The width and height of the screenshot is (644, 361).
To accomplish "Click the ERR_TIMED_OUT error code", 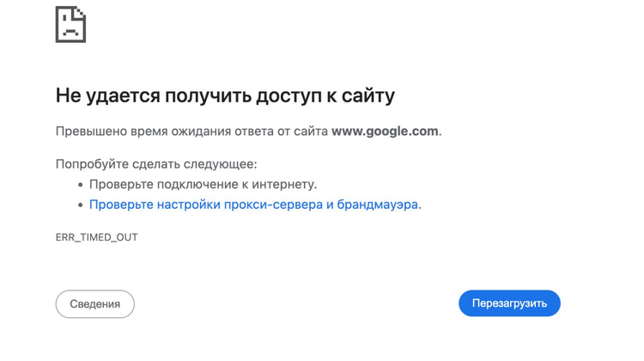I will pos(96,237).
